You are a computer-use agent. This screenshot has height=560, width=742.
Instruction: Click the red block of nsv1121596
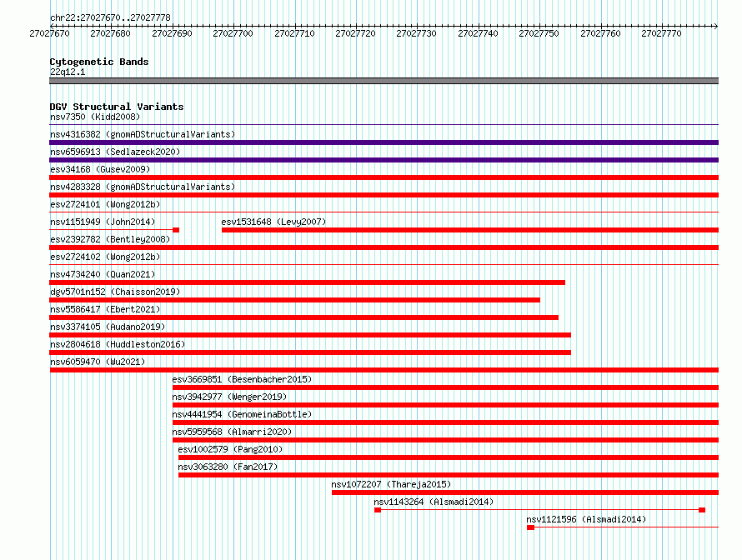(x=530, y=527)
